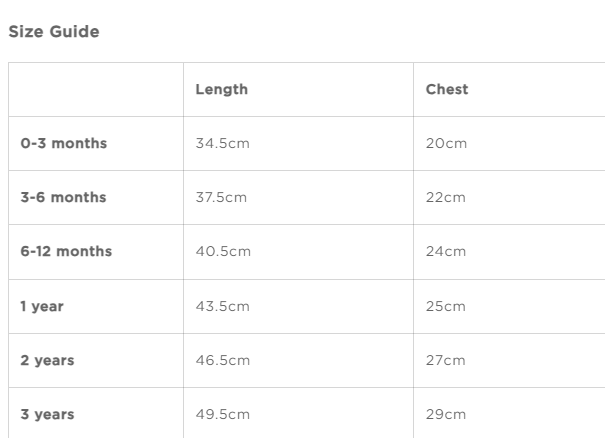Click the 34.5cm length value
The image size is (605, 438).
click(222, 143)
